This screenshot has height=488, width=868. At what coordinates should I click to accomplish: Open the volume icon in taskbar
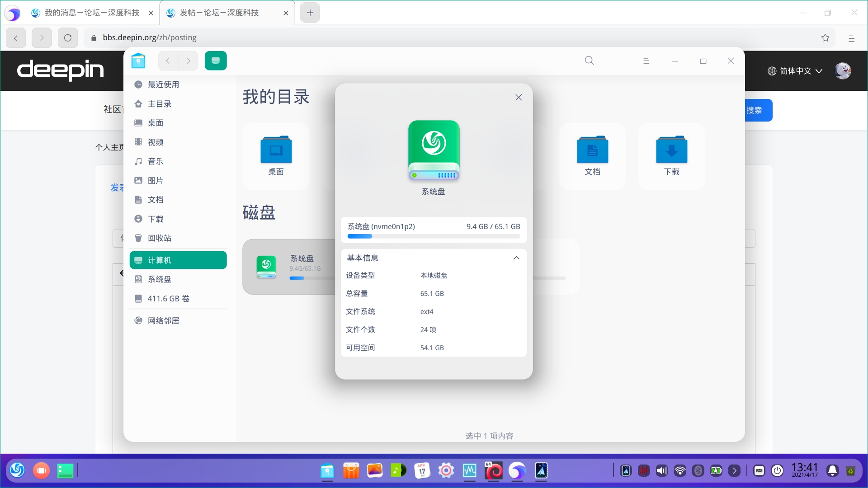point(661,471)
